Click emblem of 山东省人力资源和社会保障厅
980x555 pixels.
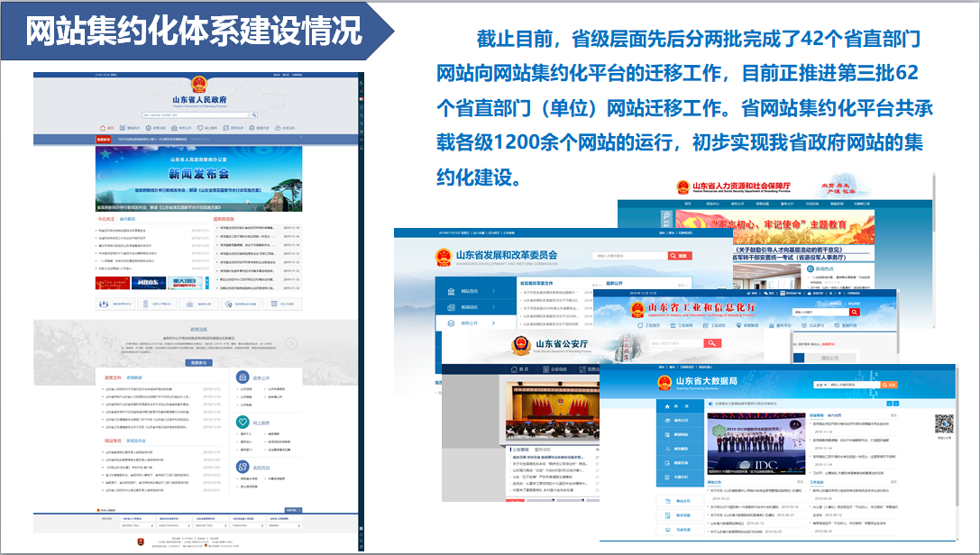[x=683, y=187]
